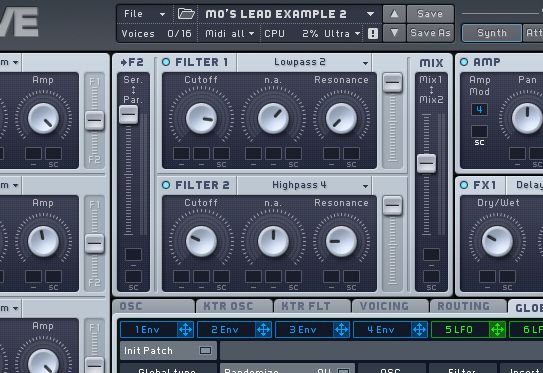Viewport: 543px width, 373px height.
Task: Click Filter 2 Resonance SC mod slot
Action: (x=351, y=276)
